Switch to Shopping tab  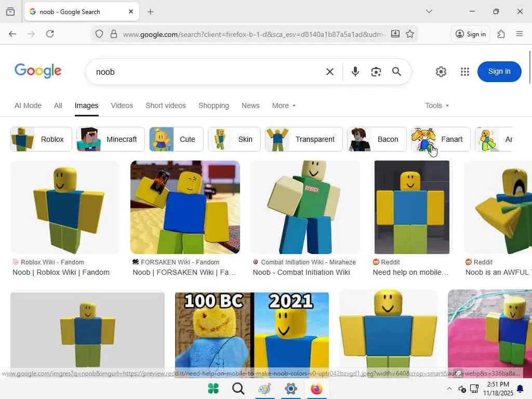214,106
